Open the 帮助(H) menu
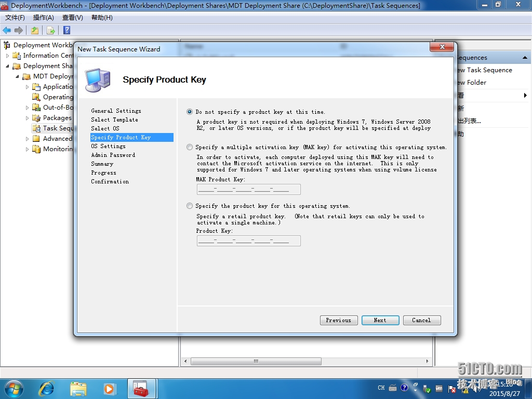Viewport: 532px width, 399px height. (102, 18)
